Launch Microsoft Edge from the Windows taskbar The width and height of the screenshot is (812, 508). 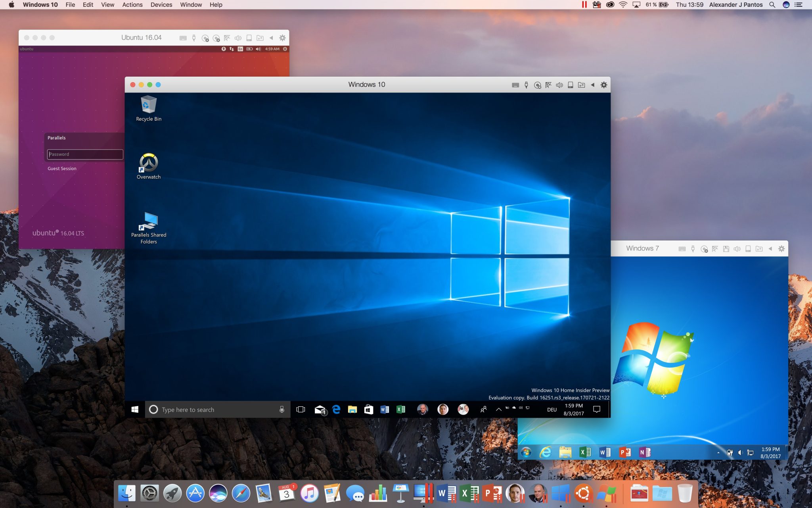click(x=336, y=409)
